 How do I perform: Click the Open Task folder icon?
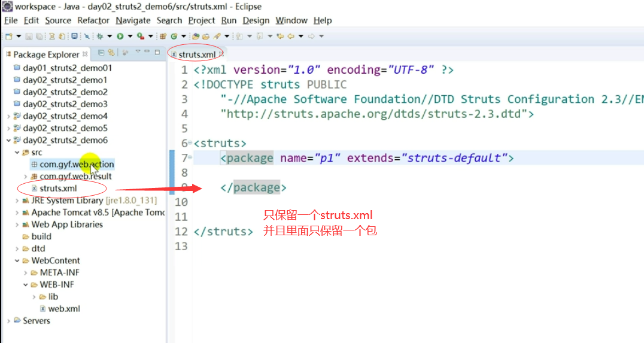click(206, 37)
